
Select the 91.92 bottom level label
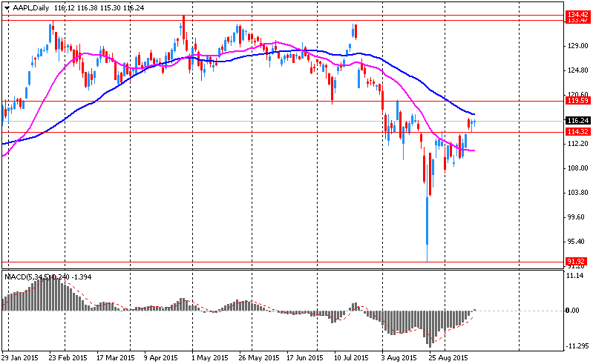pos(577,261)
